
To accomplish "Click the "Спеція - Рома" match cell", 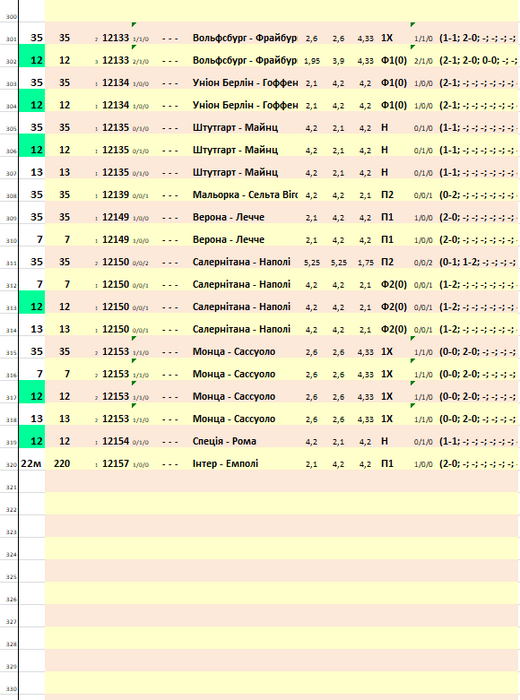I will point(225,441).
